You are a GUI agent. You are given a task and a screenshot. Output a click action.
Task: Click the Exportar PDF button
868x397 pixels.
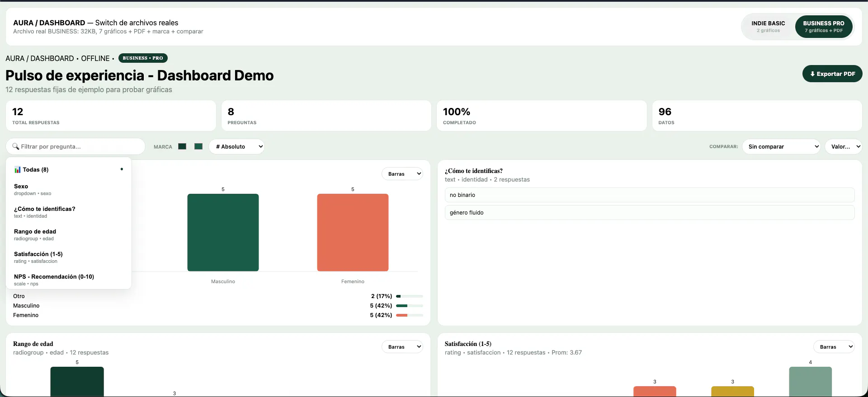(832, 74)
